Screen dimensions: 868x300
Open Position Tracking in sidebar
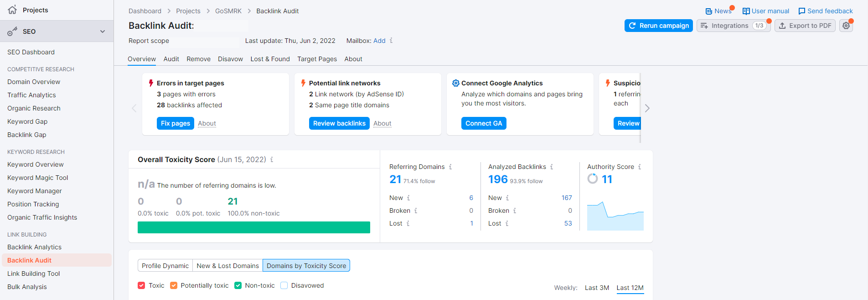pos(33,204)
